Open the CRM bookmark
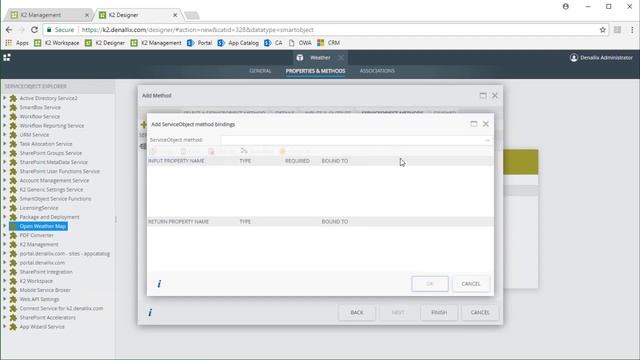640x360 pixels. click(x=329, y=43)
